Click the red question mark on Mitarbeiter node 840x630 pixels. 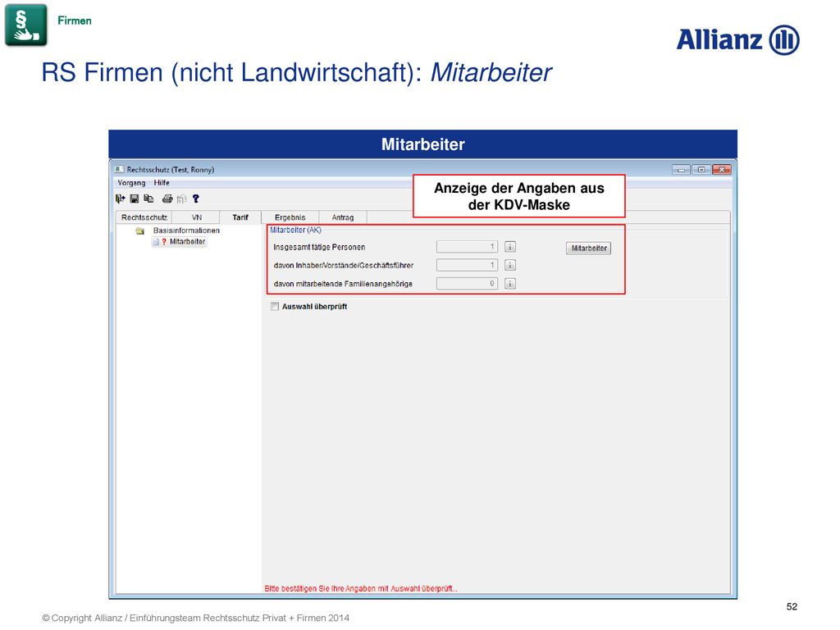(164, 242)
